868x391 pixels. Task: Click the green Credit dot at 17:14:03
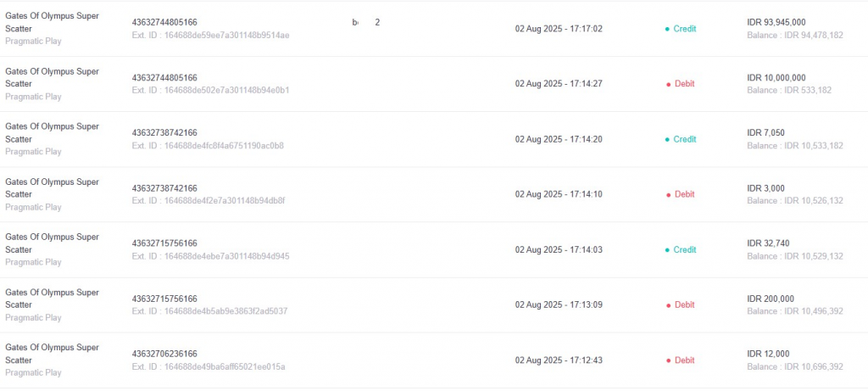(x=667, y=250)
